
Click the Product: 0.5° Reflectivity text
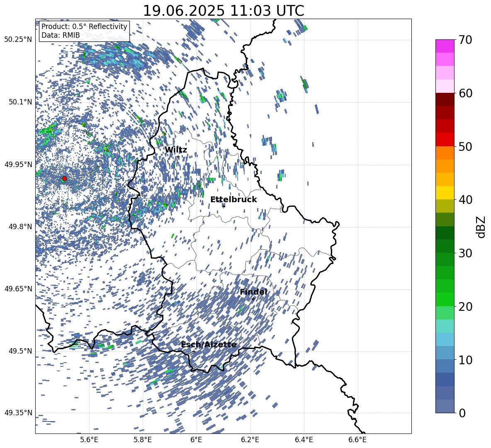click(x=84, y=27)
